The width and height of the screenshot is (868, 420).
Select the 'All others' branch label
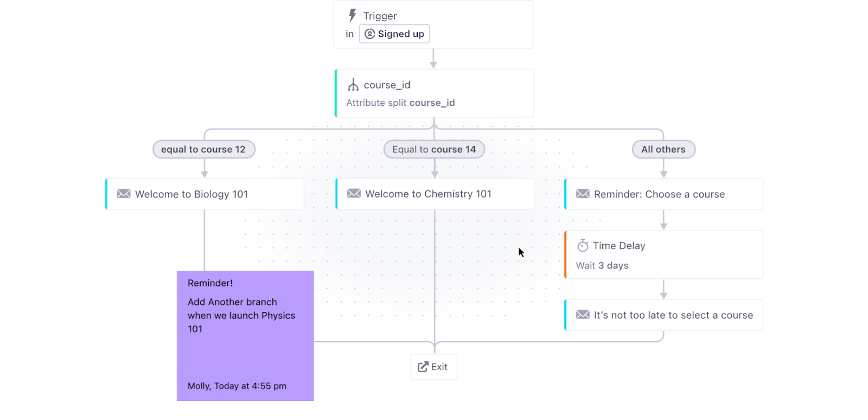click(663, 149)
